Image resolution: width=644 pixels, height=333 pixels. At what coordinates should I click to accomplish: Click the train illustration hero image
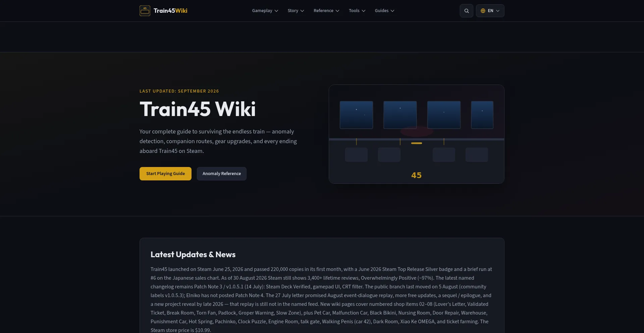416,134
